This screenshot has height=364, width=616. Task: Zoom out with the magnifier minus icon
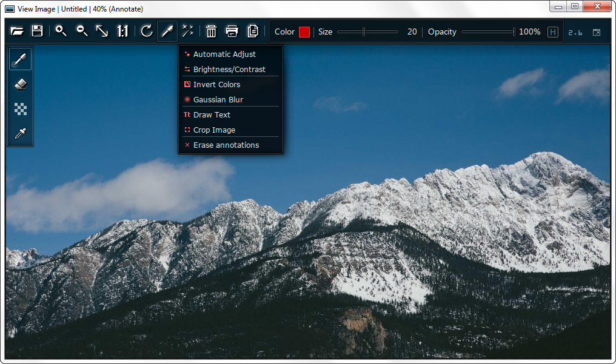82,31
